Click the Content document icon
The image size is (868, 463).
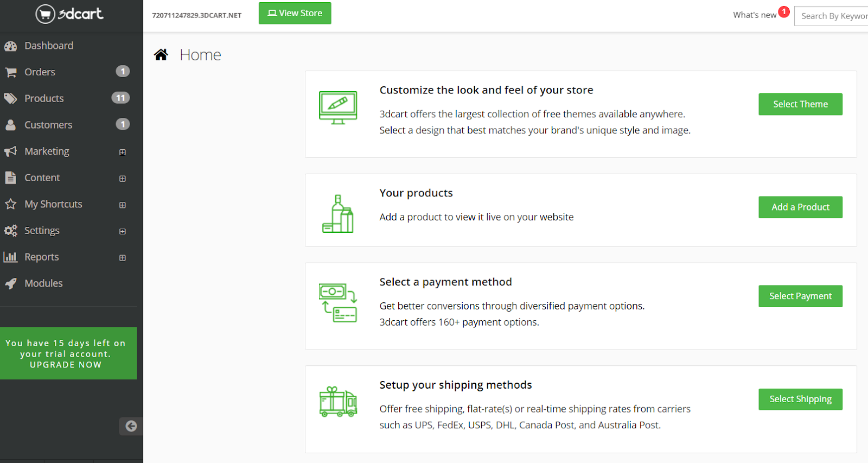[10, 177]
